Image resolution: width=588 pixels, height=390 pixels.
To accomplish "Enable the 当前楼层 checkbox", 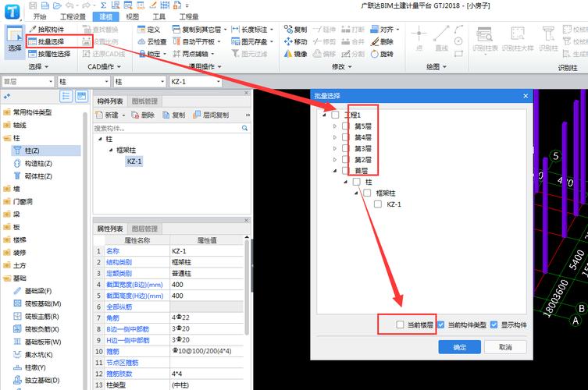I will 400,324.
